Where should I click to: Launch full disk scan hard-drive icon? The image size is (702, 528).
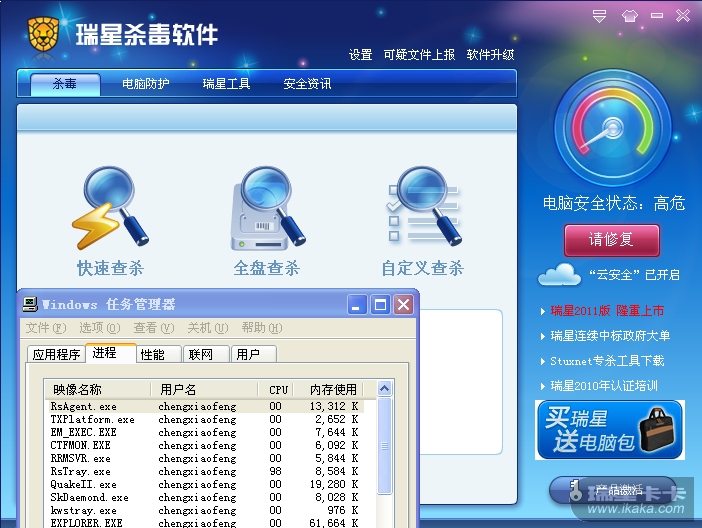(x=268, y=208)
